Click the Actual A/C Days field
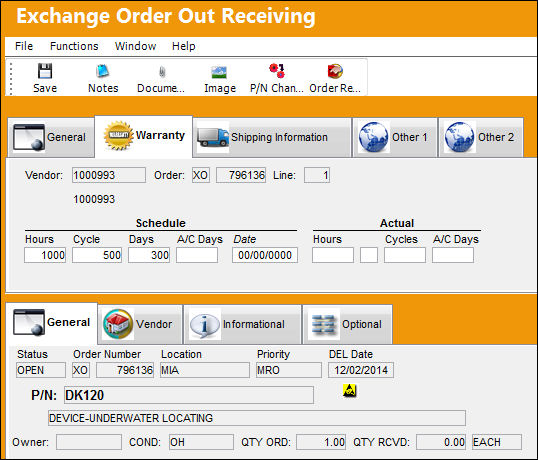Image resolution: width=538 pixels, height=460 pixels. (x=453, y=255)
